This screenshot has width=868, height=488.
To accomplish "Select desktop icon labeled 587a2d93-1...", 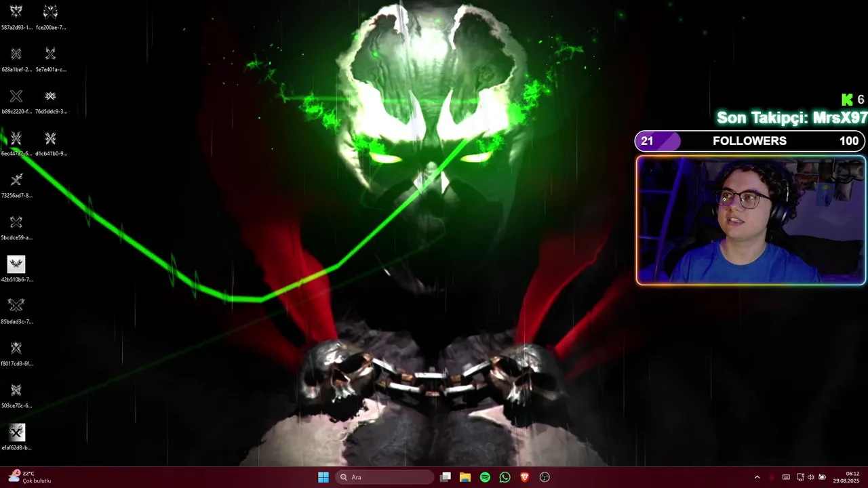I will pyautogui.click(x=16, y=17).
